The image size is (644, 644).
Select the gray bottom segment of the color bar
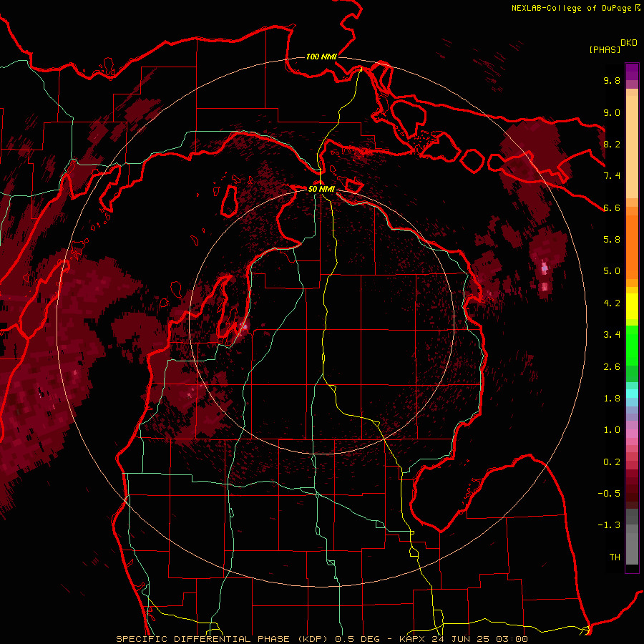click(x=632, y=537)
